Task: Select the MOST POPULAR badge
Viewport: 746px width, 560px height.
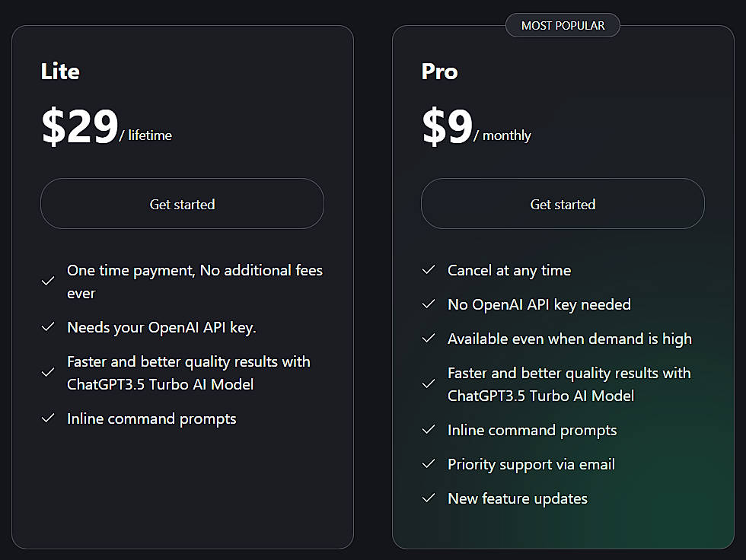Action: tap(563, 25)
